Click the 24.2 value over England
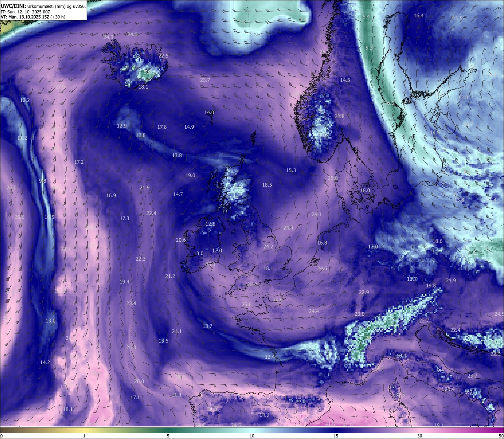Image resolution: width=504 pixels, height=439 pixels. pyautogui.click(x=268, y=247)
